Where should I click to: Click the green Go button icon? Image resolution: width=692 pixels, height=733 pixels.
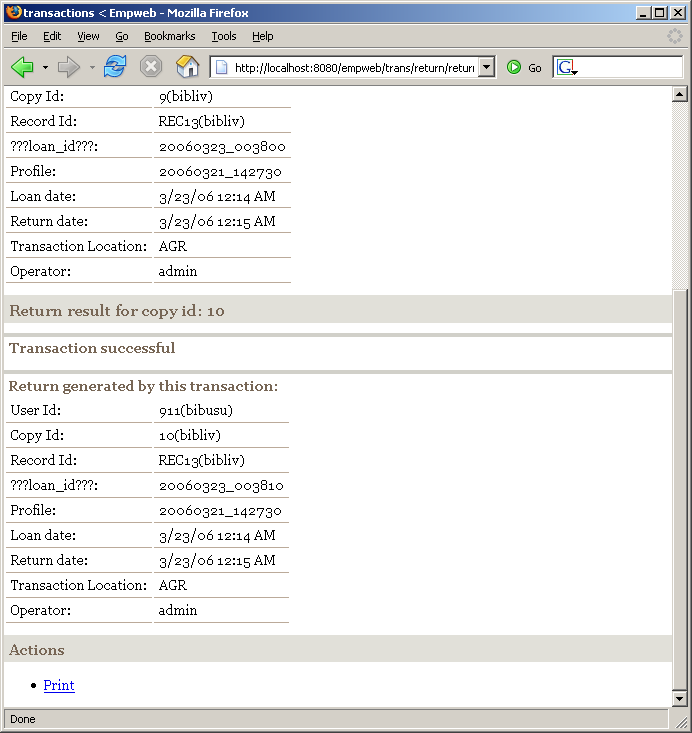pyautogui.click(x=514, y=68)
